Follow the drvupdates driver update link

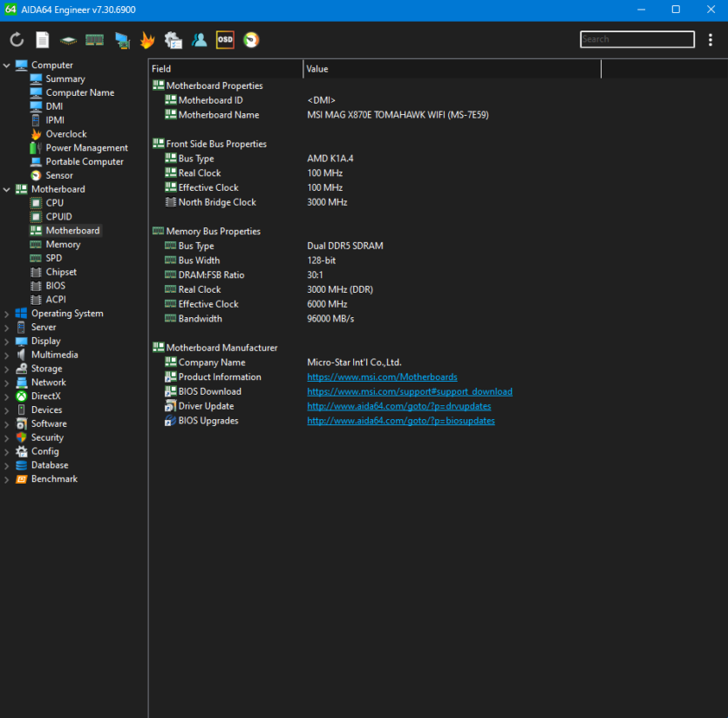coord(398,406)
